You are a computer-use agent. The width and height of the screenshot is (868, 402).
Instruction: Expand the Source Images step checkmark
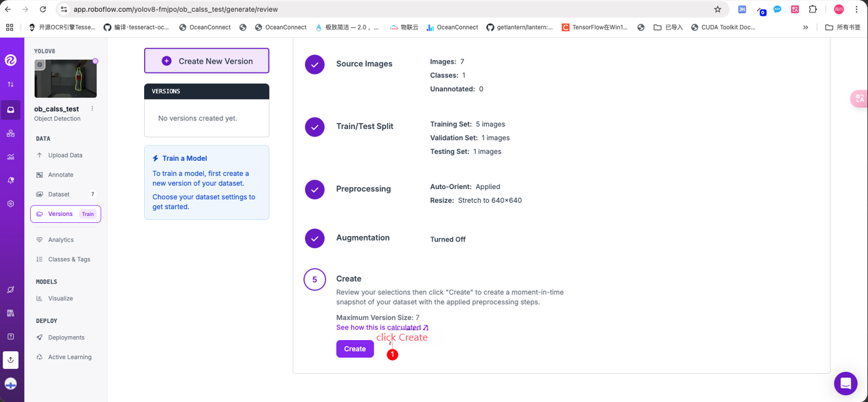click(315, 64)
